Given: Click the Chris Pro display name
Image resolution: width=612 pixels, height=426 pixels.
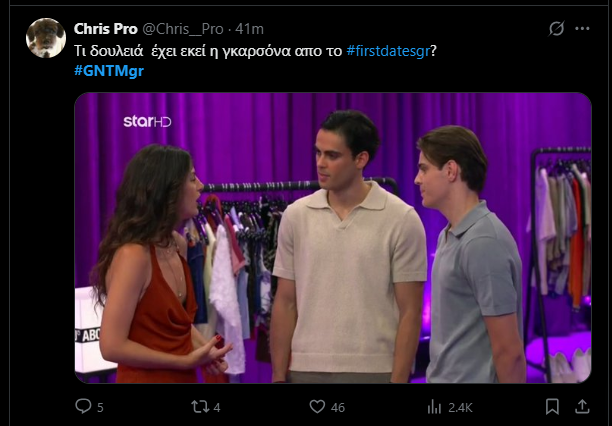Looking at the screenshot, I should (x=106, y=28).
